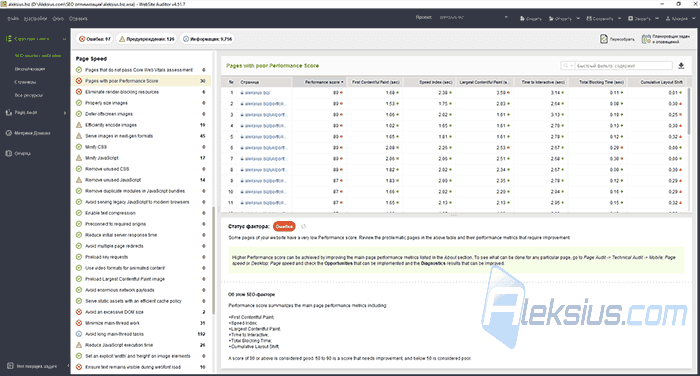Open the Page Audit sidebar section icon
Image resolution: width=700 pixels, height=376 pixels.
tap(8, 113)
